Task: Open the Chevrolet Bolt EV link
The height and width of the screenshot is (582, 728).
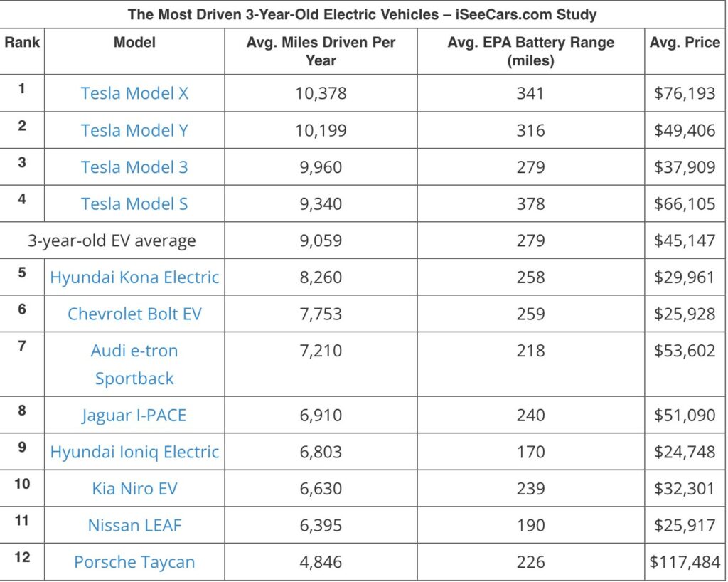Action: [134, 314]
